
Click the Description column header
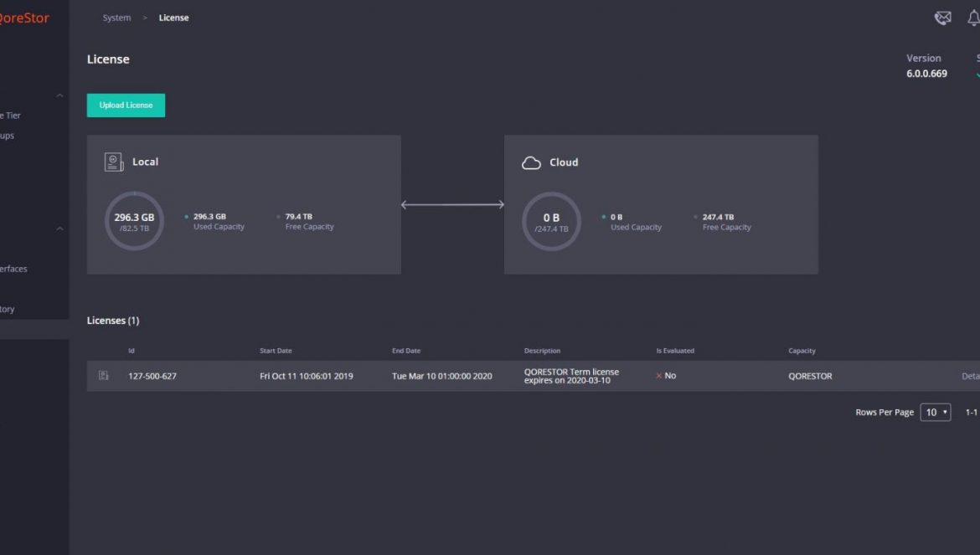click(542, 351)
